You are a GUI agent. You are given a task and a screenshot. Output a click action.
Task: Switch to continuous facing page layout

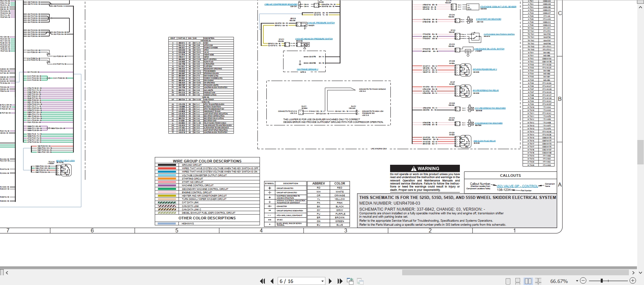[x=538, y=281]
